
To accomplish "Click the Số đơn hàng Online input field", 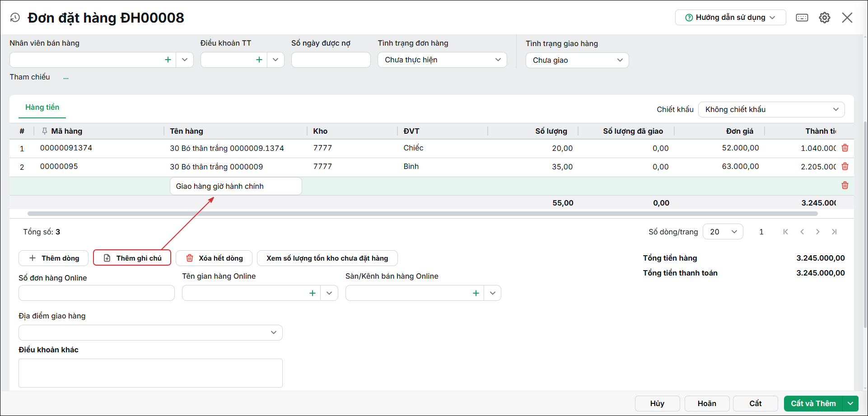I will 97,293.
